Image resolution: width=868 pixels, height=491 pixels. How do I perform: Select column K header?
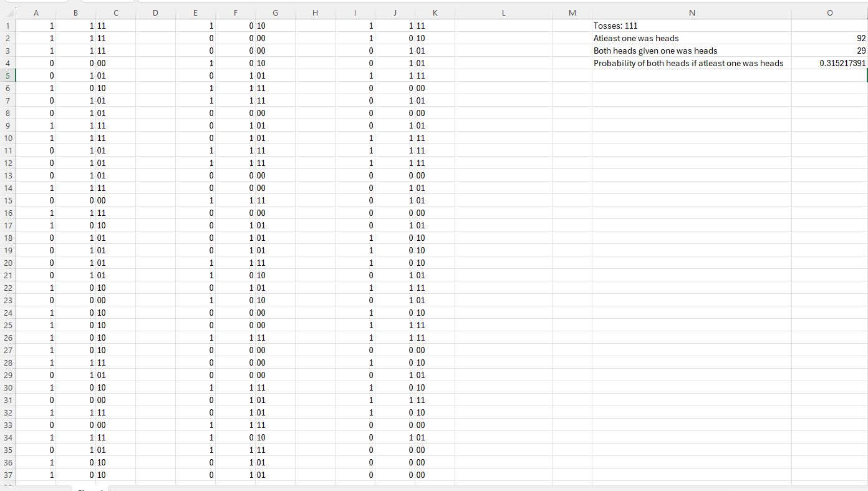(435, 12)
